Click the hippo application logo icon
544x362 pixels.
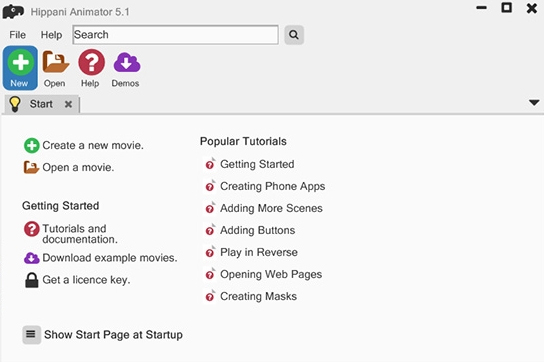click(13, 11)
